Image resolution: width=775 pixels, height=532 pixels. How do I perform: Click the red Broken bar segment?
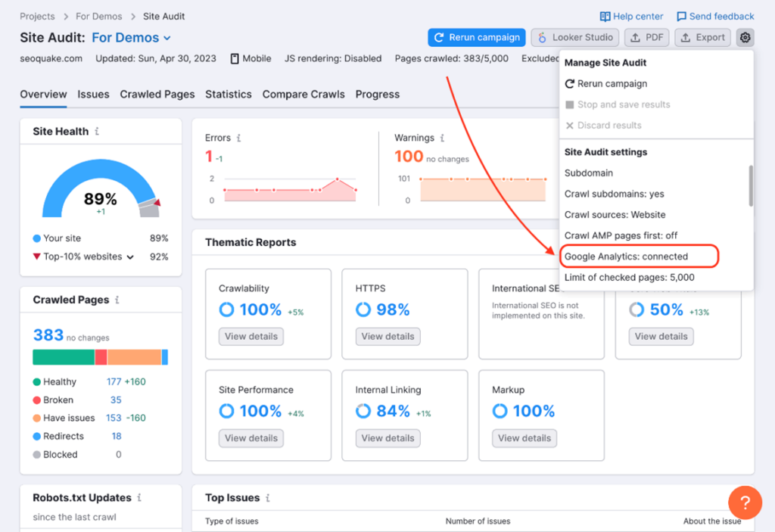coord(101,357)
